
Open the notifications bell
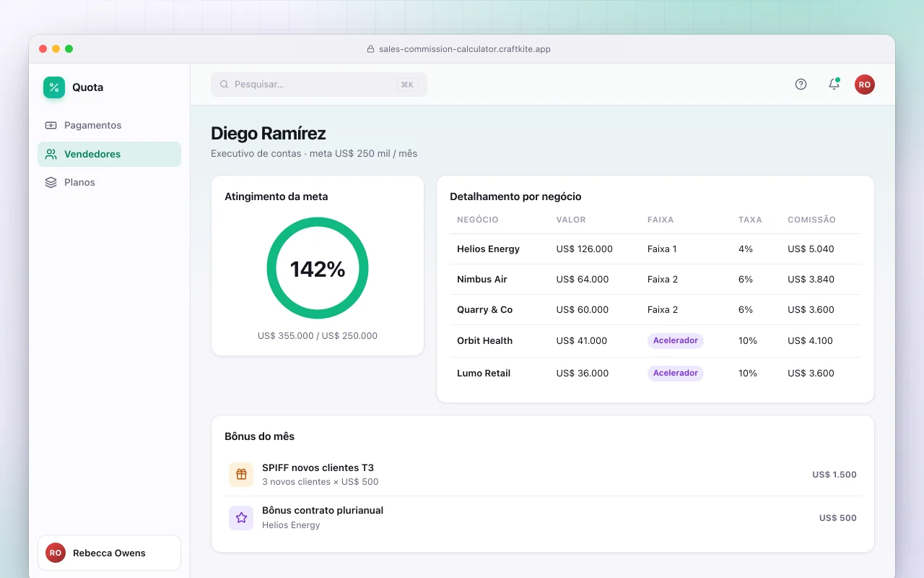pyautogui.click(x=834, y=85)
